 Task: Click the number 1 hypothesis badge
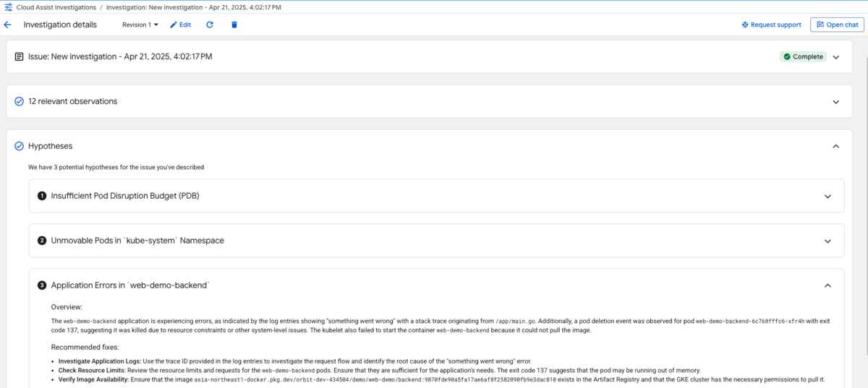pos(42,196)
